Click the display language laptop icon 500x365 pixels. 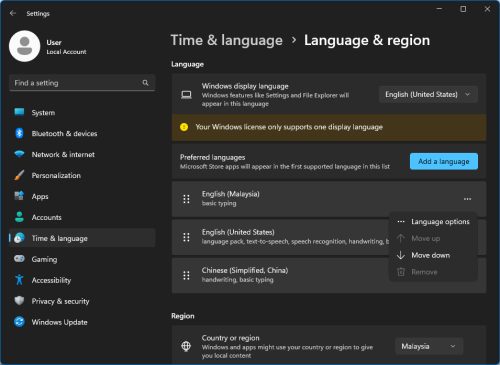click(186, 95)
